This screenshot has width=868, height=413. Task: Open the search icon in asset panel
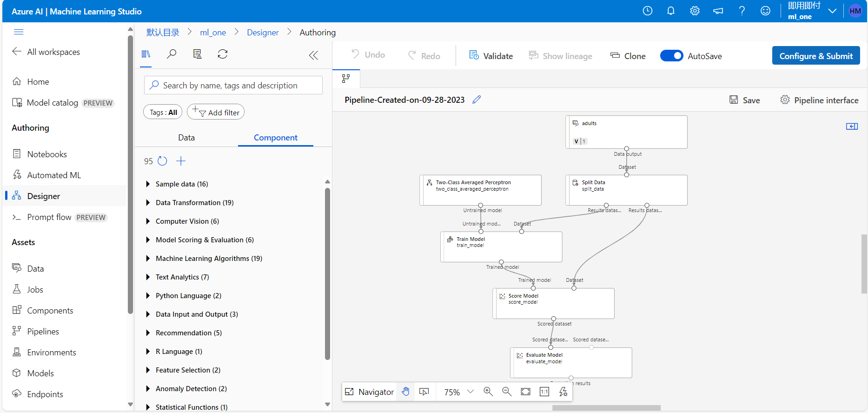coord(172,54)
